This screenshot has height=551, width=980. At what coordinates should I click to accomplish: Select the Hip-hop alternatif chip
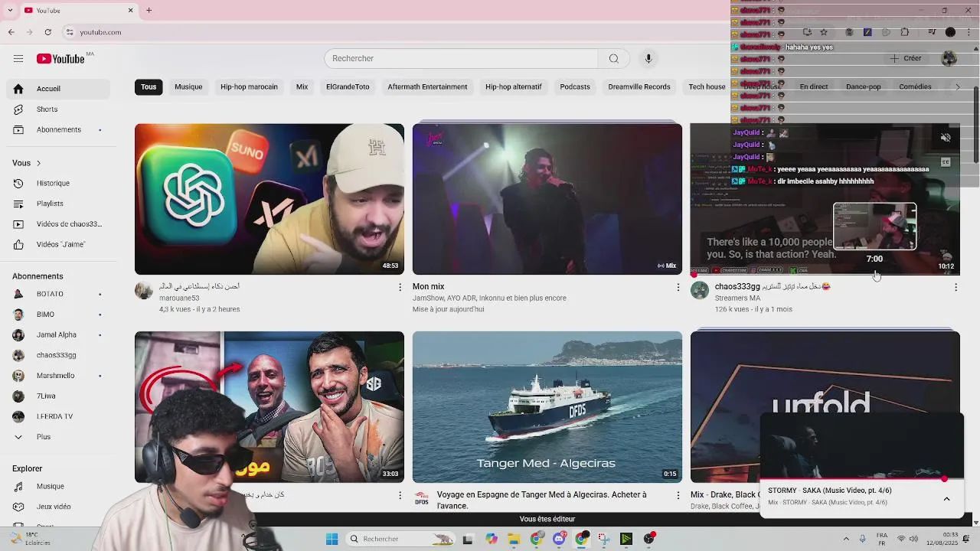tap(513, 87)
